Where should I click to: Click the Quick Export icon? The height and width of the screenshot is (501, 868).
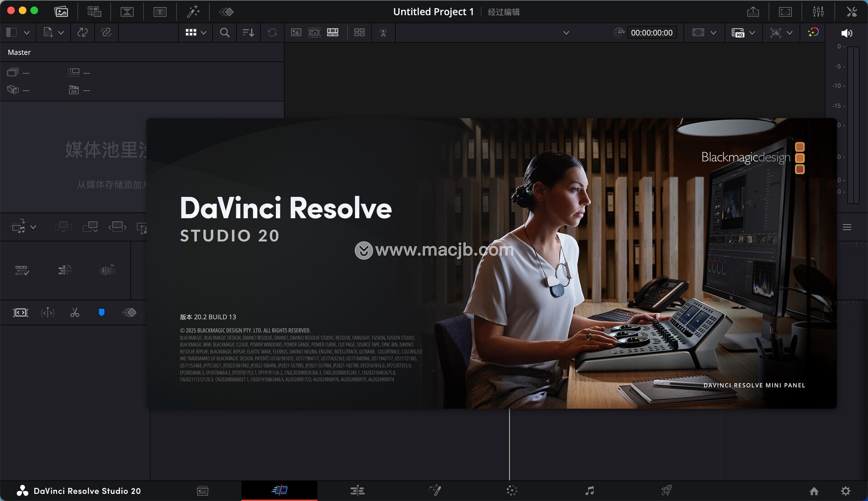pyautogui.click(x=753, y=12)
